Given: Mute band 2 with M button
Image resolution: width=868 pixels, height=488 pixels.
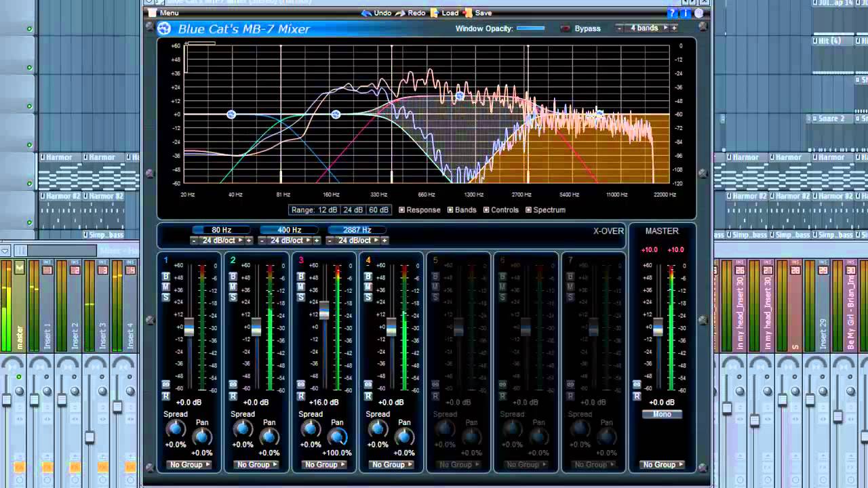Looking at the screenshot, I should 233,287.
